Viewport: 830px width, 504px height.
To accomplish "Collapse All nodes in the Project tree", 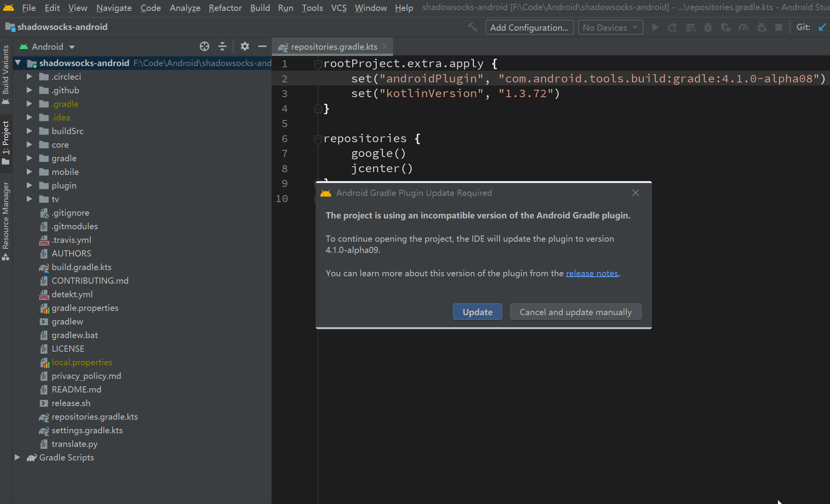I will [222, 46].
